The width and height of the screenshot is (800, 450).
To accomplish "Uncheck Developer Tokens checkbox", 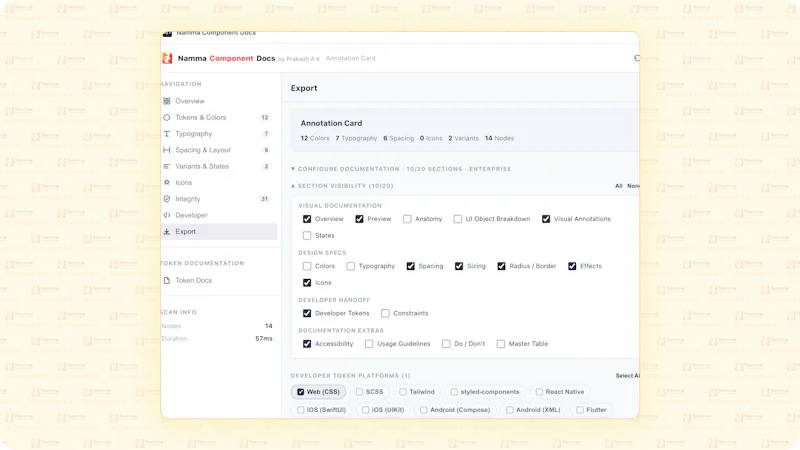I will click(307, 313).
